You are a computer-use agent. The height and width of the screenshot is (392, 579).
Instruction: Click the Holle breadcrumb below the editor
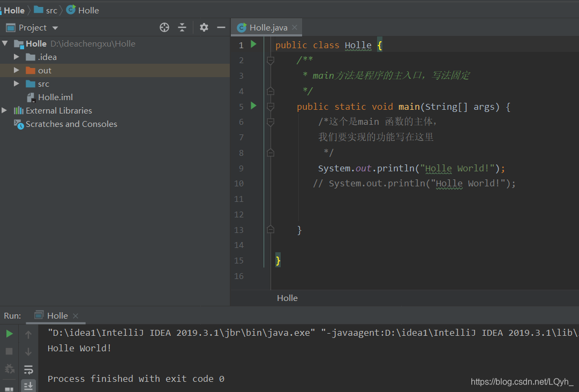point(287,298)
